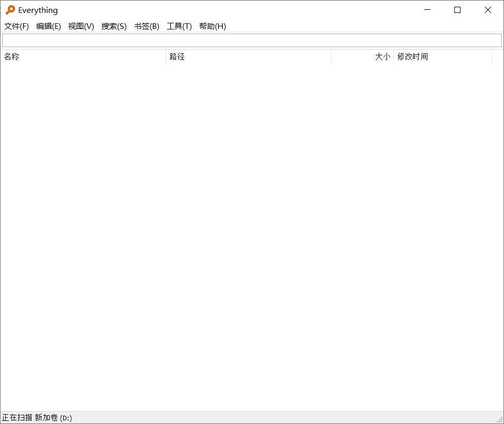The width and height of the screenshot is (504, 424).
Task: Minimize the Everything window
Action: pyautogui.click(x=427, y=10)
